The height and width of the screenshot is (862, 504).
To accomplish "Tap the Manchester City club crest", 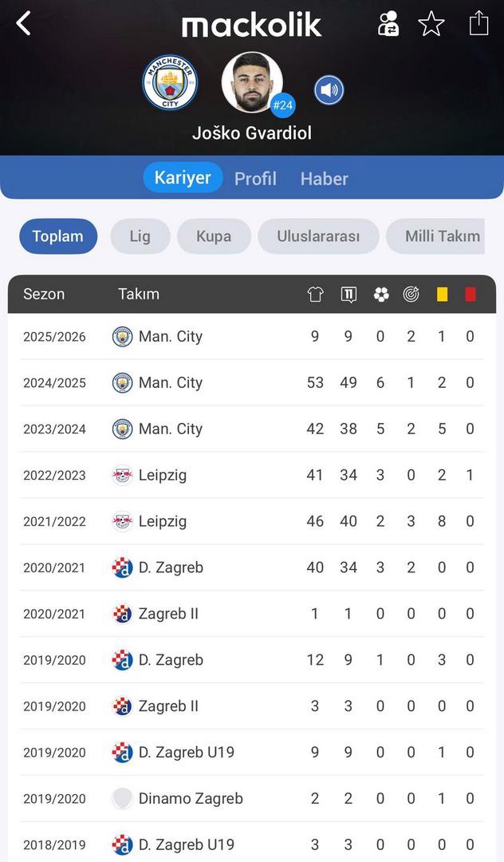I will point(170,83).
